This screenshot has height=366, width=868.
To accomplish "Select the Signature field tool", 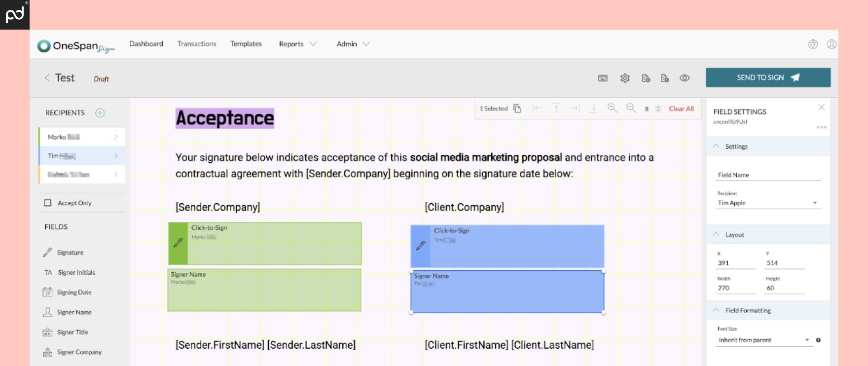I will pyautogui.click(x=63, y=253).
